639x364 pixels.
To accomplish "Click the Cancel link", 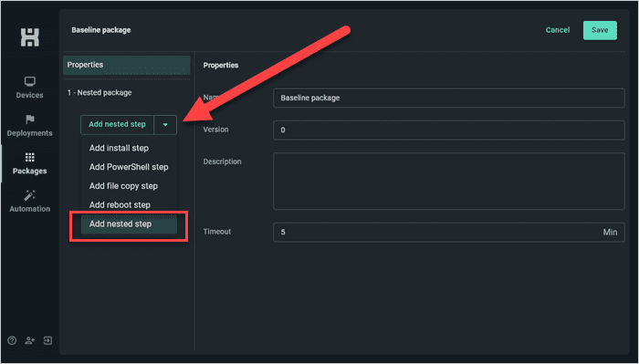I will click(x=558, y=30).
